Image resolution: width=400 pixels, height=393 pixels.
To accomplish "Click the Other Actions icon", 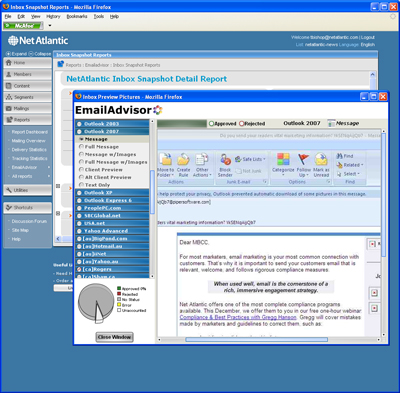I will (x=202, y=159).
